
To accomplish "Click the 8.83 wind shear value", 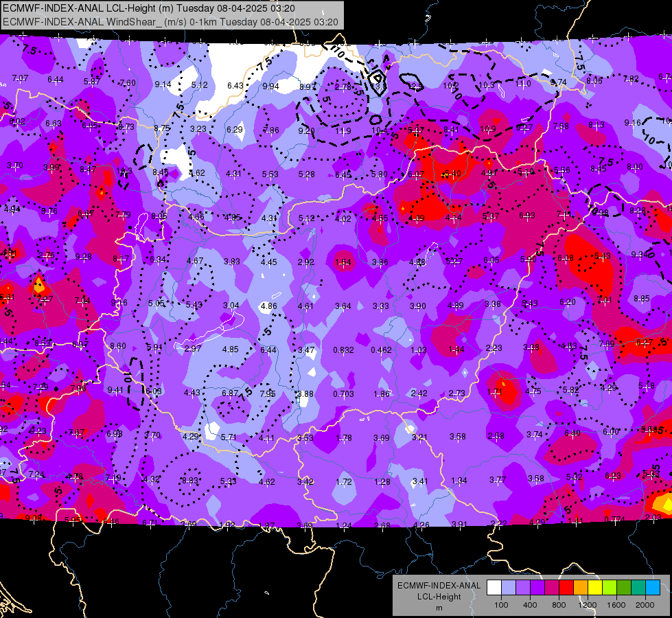I will tap(190, 481).
